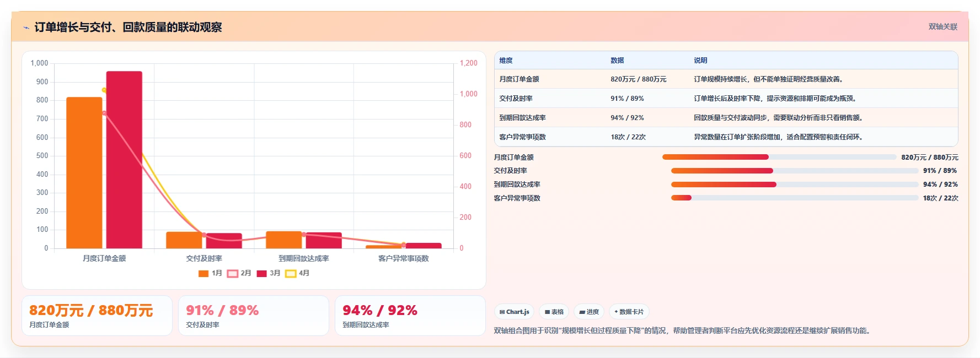Screen dimensions: 980x358
Task: Click the 数据卡片 tag
Action: click(629, 312)
